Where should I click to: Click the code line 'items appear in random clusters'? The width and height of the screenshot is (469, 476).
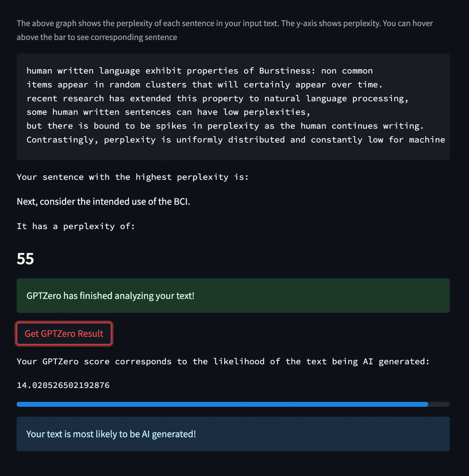click(204, 85)
